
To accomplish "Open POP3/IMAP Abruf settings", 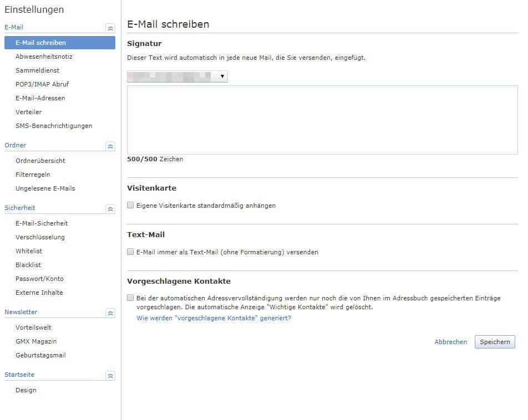I will [42, 84].
